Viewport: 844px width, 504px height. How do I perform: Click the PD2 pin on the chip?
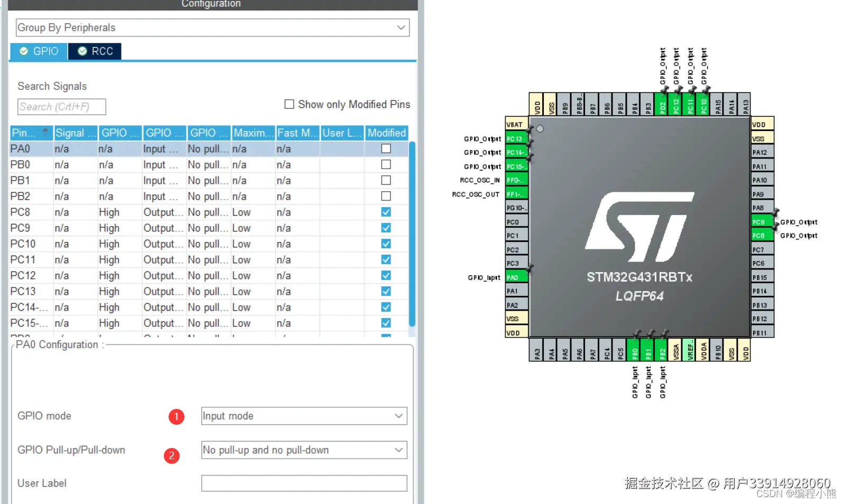coord(661,104)
